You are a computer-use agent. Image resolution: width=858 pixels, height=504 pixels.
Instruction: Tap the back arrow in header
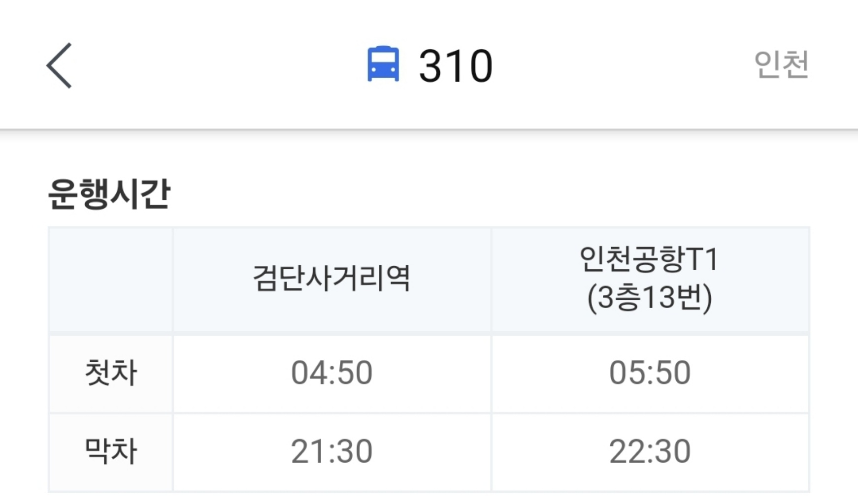click(x=60, y=65)
